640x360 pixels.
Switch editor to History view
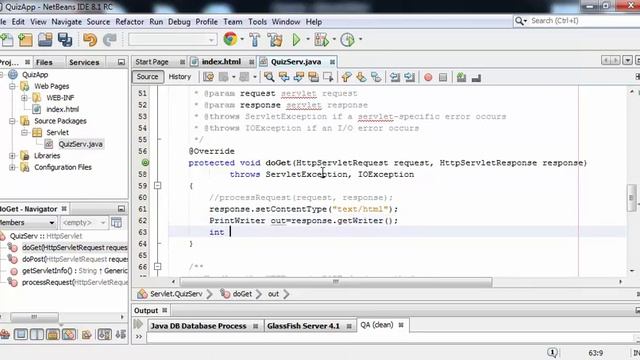coord(180,77)
